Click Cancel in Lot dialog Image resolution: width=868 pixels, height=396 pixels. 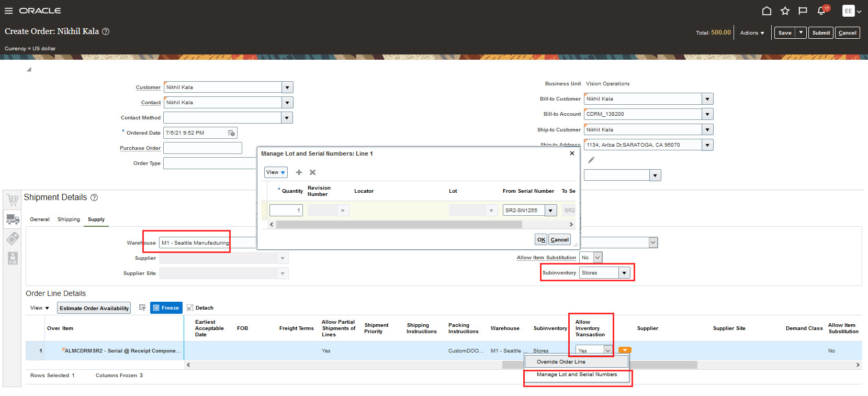(559, 240)
